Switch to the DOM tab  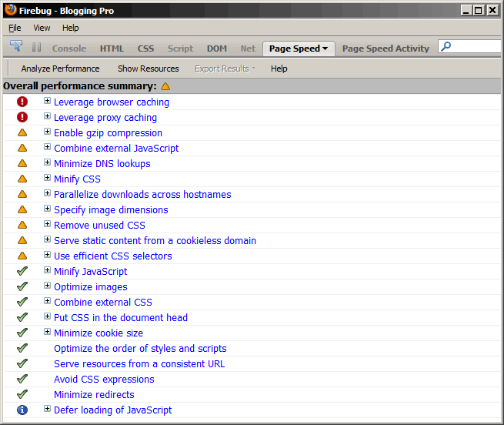217,49
